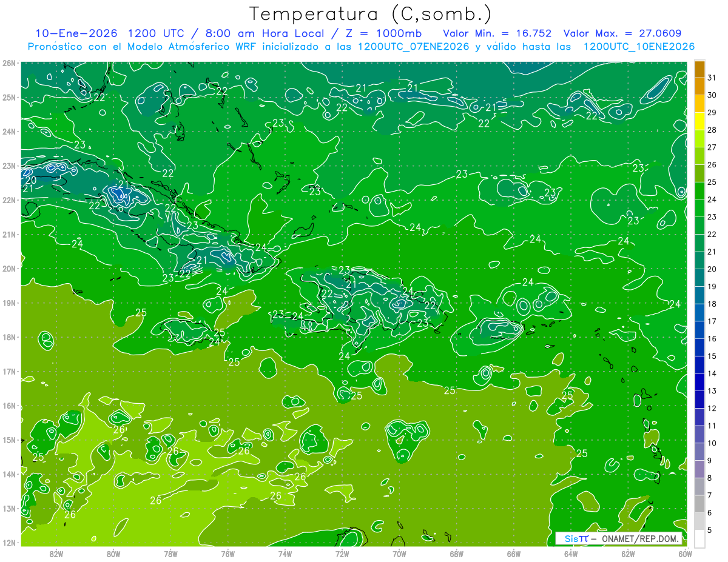Click the longitude axis label '64W'

tap(571, 554)
